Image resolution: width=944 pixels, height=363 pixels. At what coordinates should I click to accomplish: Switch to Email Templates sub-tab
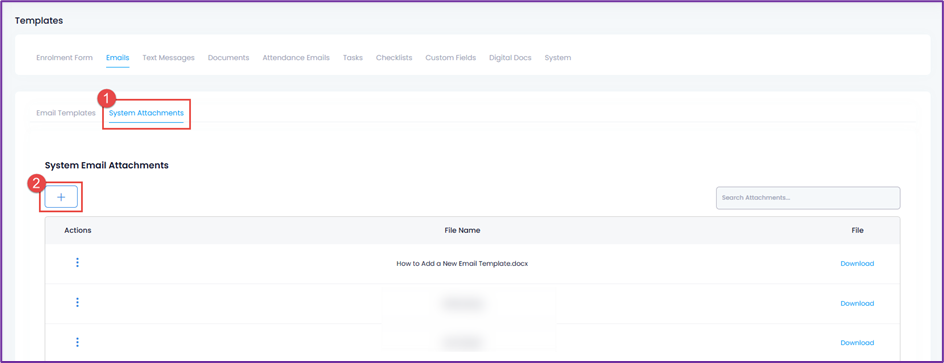[66, 113]
